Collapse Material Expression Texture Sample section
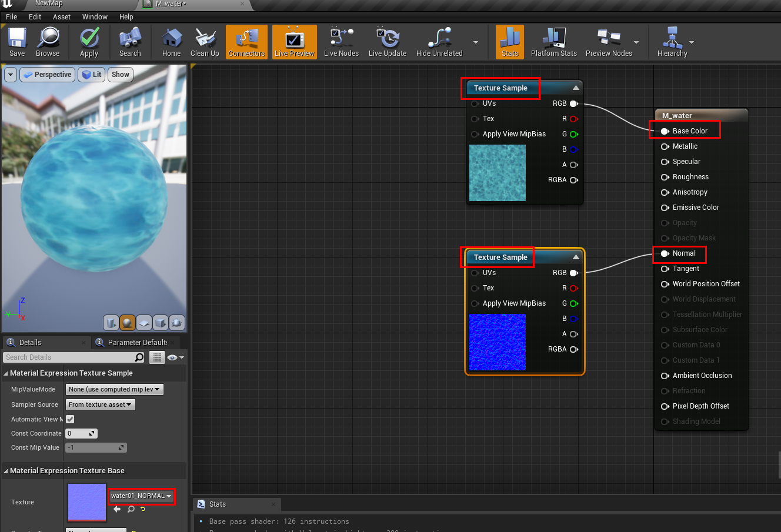Image resolution: width=781 pixels, height=532 pixels. click(x=6, y=373)
